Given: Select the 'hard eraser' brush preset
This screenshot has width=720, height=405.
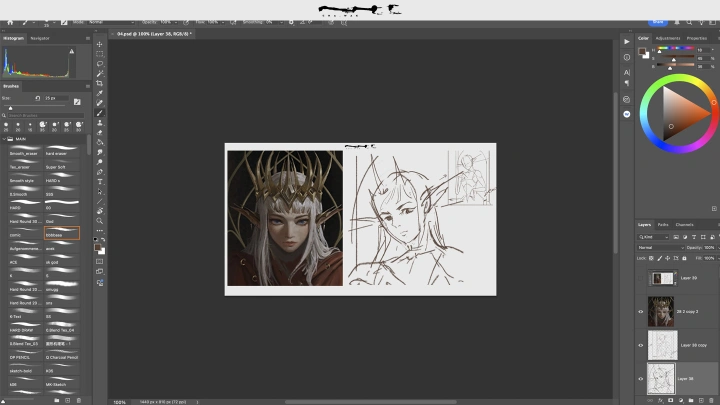Looking at the screenshot, I should tap(62, 151).
